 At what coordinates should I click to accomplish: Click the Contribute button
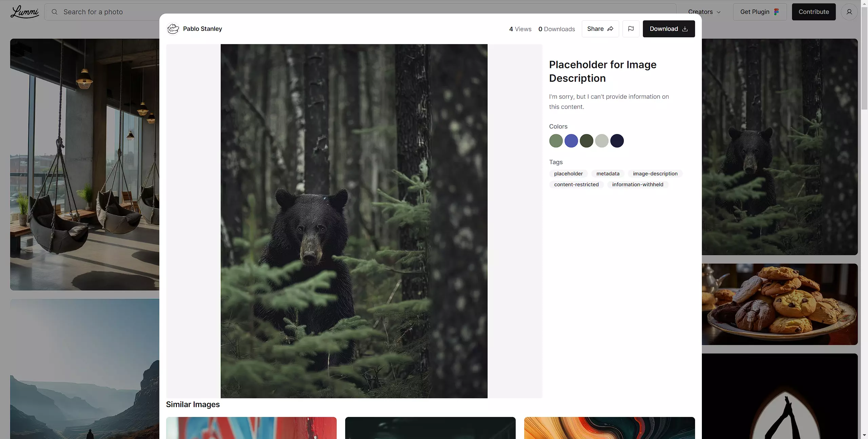pyautogui.click(x=813, y=12)
